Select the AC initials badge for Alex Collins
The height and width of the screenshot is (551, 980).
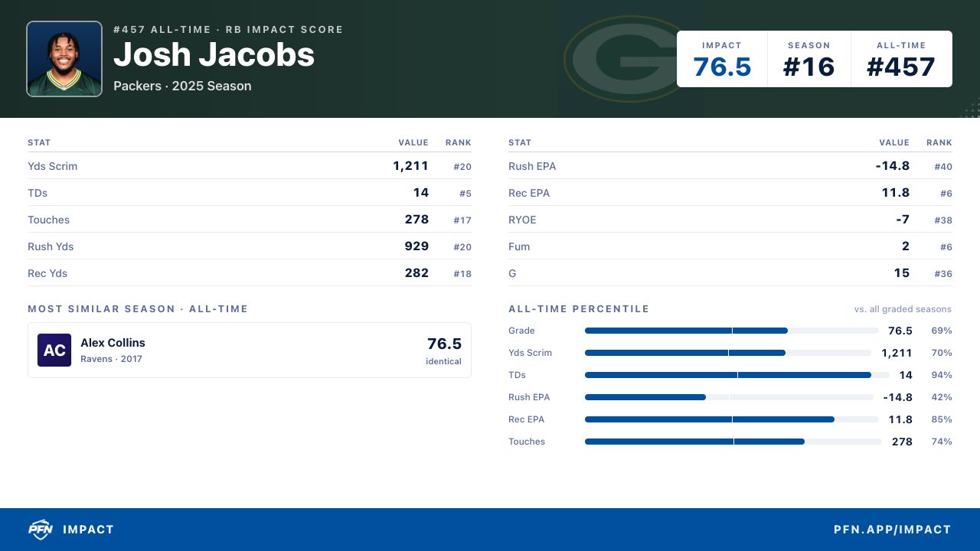pos(54,350)
